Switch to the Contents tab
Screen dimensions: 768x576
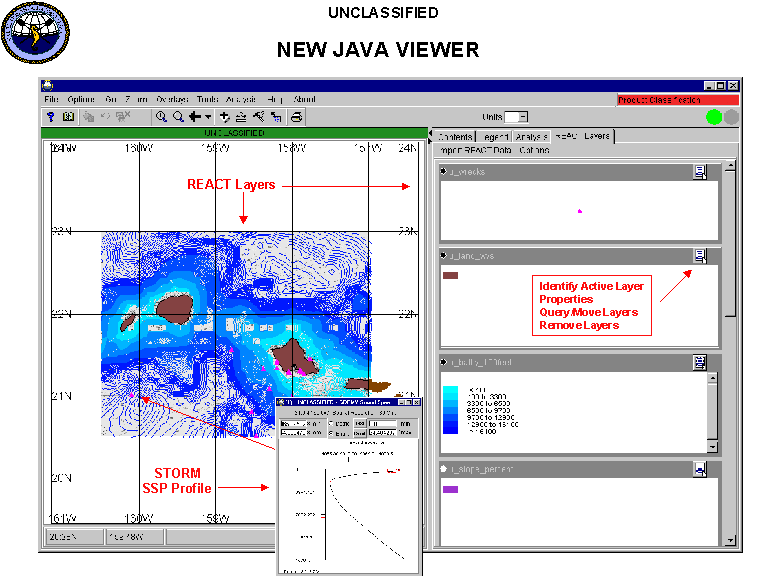tap(455, 136)
